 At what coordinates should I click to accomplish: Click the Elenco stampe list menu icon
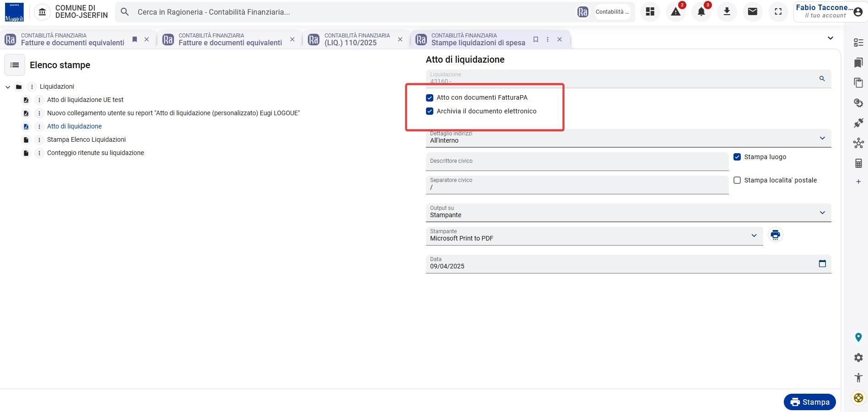15,65
